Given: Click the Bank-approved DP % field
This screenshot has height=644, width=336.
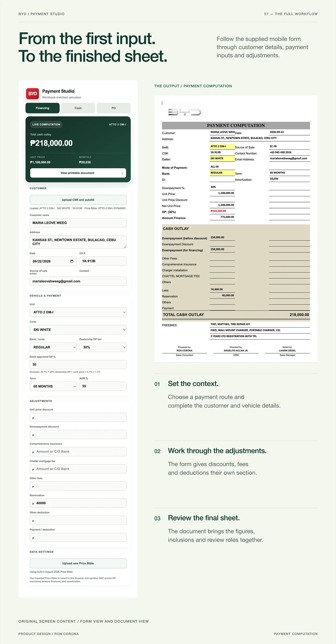Looking at the screenshot, I should pyautogui.click(x=78, y=364).
